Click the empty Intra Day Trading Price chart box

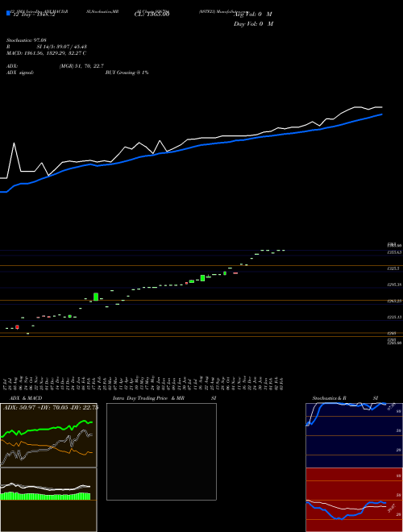[161, 451]
